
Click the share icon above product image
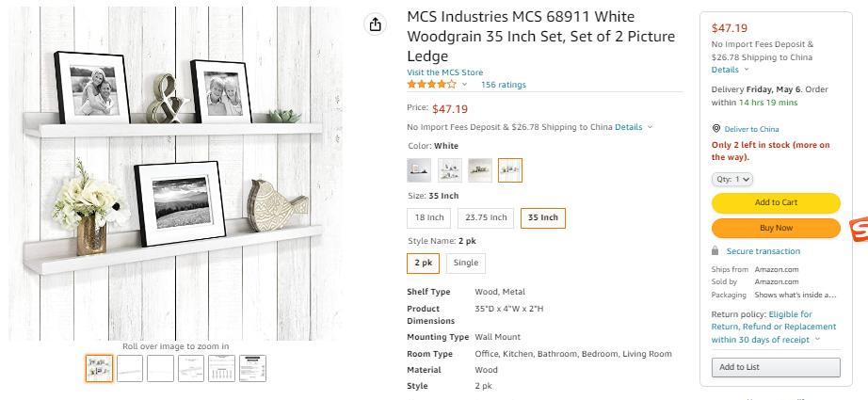tap(376, 24)
